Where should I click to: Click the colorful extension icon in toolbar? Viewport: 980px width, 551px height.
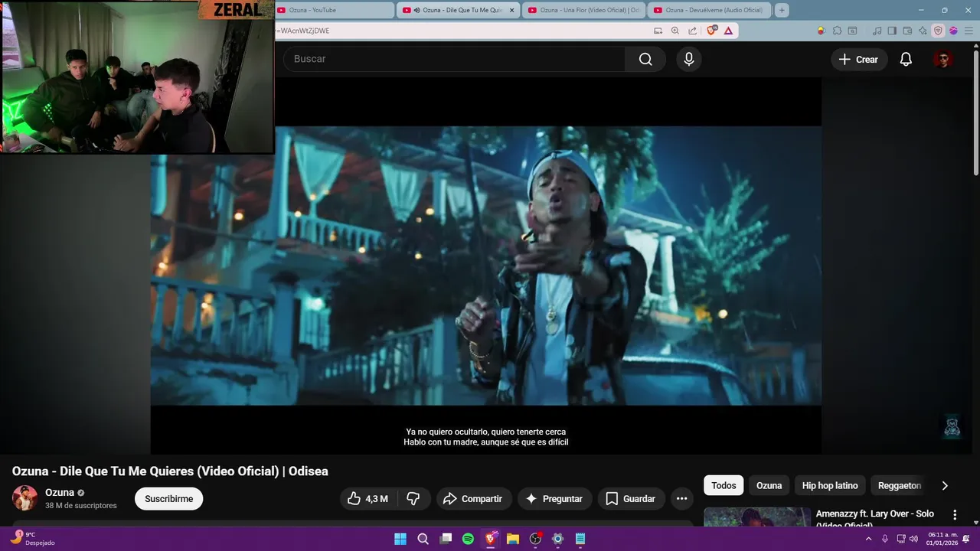pyautogui.click(x=822, y=31)
